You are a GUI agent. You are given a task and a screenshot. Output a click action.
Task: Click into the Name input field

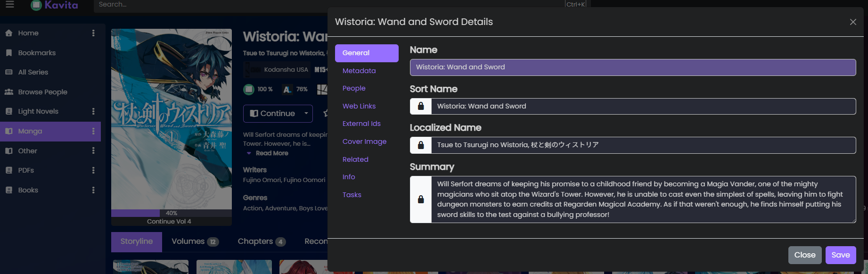pos(633,67)
